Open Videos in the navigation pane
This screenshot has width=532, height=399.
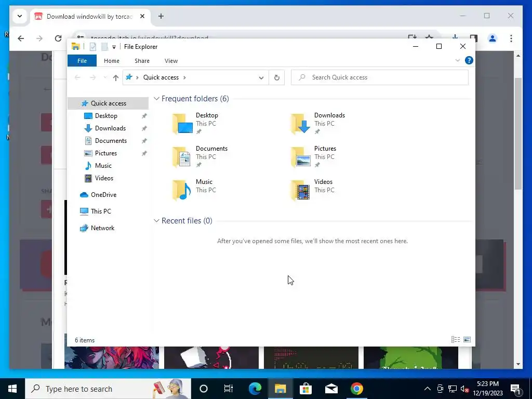pyautogui.click(x=104, y=178)
